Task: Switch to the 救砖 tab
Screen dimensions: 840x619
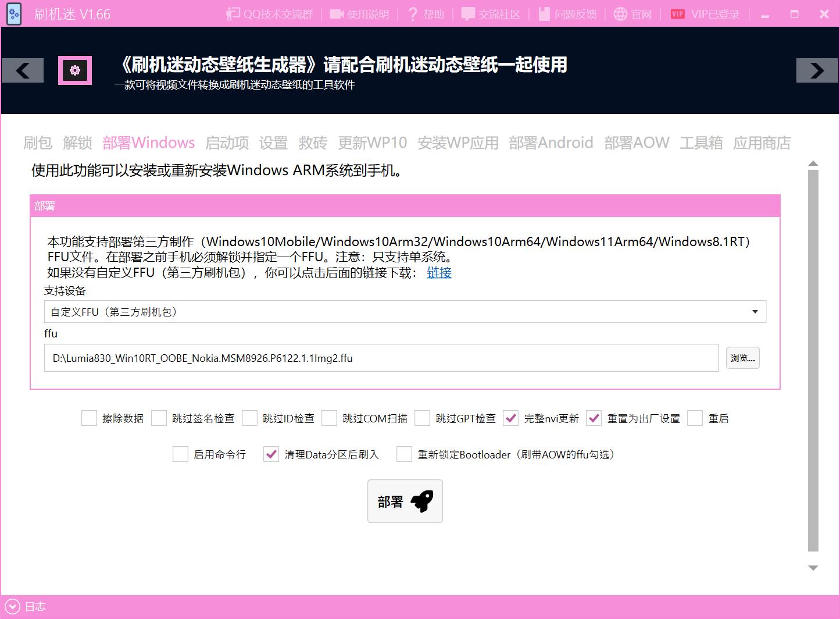Action: click(313, 143)
